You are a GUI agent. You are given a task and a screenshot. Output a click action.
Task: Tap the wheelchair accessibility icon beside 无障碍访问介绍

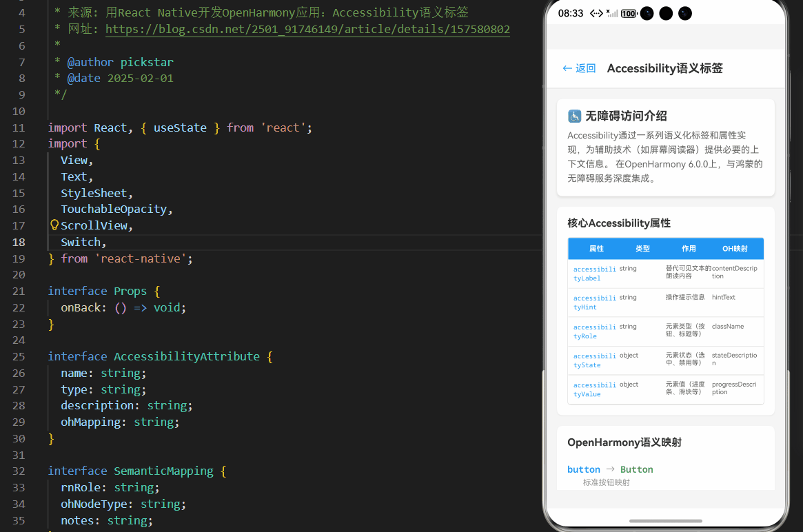tap(575, 116)
